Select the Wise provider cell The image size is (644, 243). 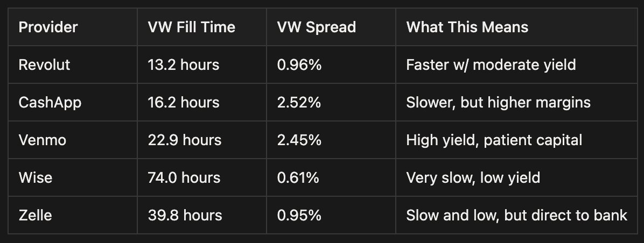click(36, 177)
